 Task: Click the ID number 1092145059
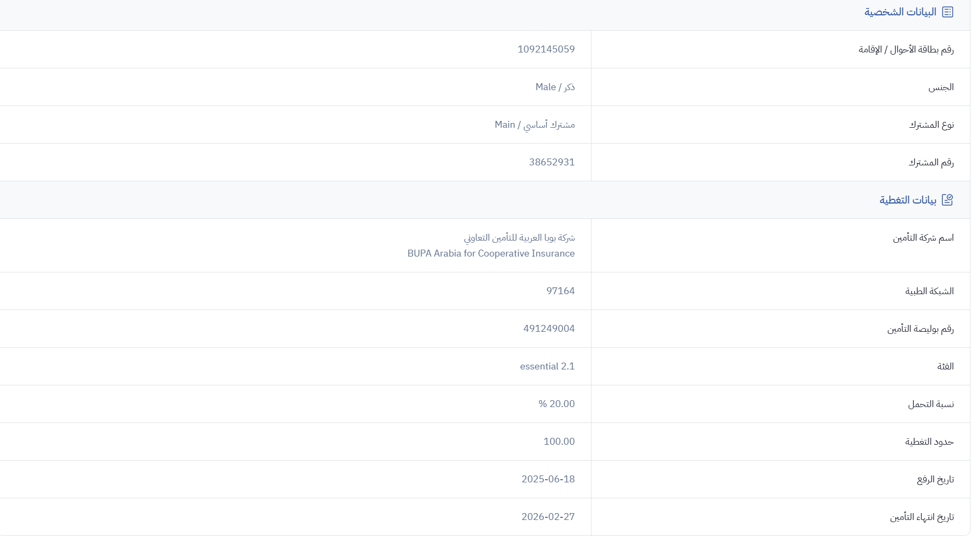click(546, 49)
